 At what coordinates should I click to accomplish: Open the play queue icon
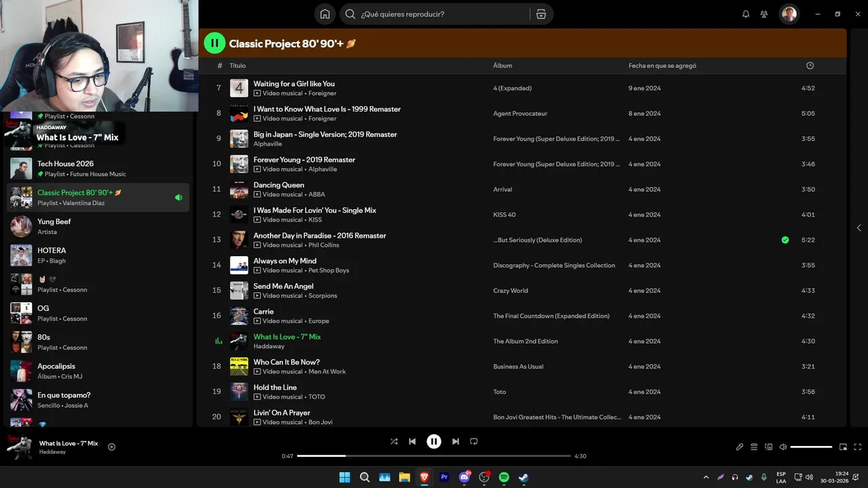pos(754,447)
